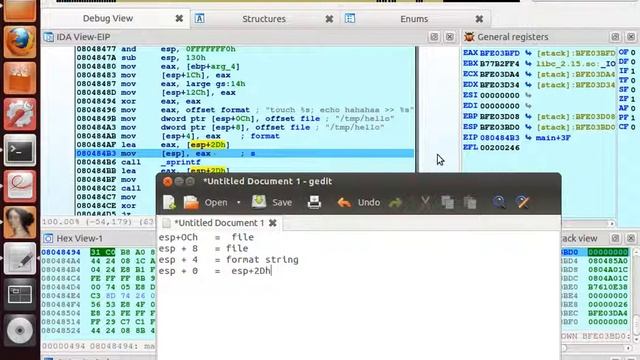640x360 pixels.
Task: Close the General registers panel
Action: 631,37
